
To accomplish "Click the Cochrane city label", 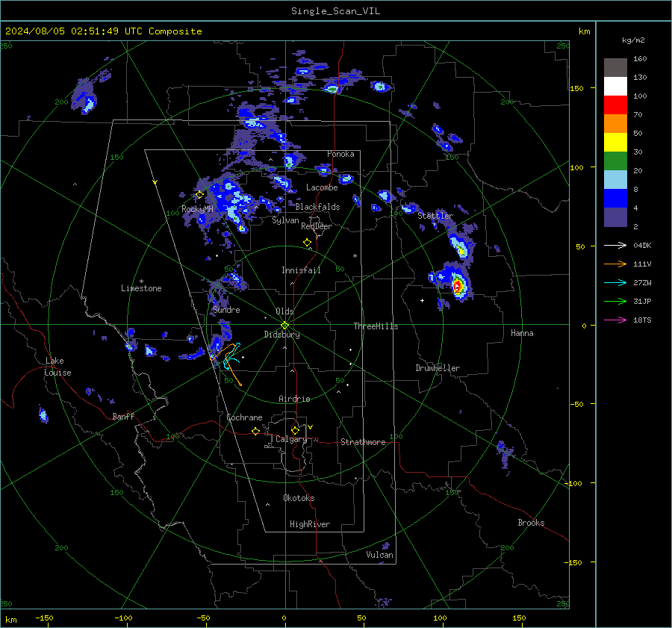I will [x=244, y=417].
